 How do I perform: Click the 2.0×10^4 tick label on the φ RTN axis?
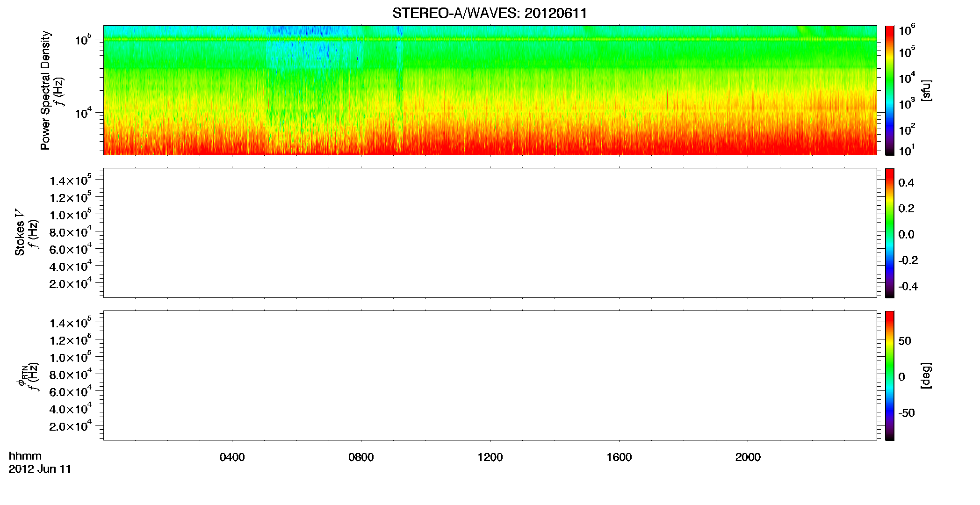[71, 426]
